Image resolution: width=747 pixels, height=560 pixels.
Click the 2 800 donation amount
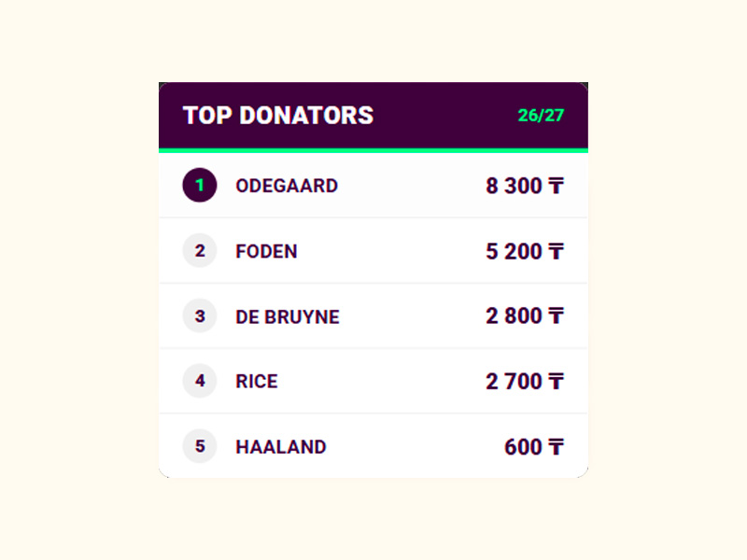point(514,316)
